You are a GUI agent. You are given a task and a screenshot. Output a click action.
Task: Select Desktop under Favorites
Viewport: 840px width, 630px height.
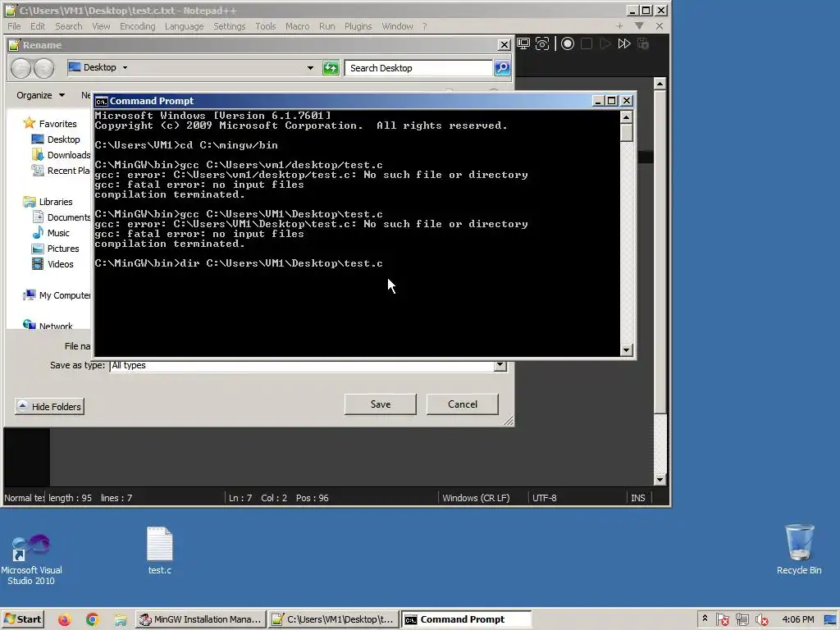[56, 139]
